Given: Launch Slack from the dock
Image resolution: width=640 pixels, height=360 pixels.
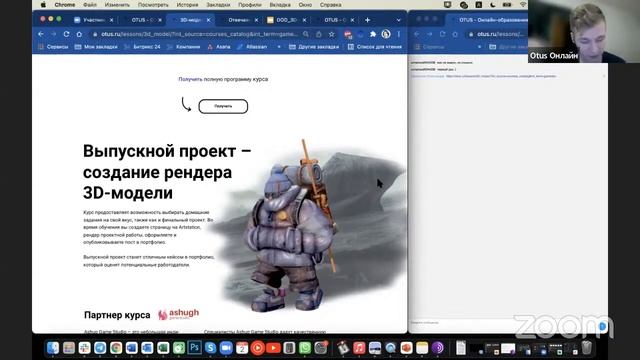Looking at the screenshot, I should pyautogui.click(x=84, y=348).
